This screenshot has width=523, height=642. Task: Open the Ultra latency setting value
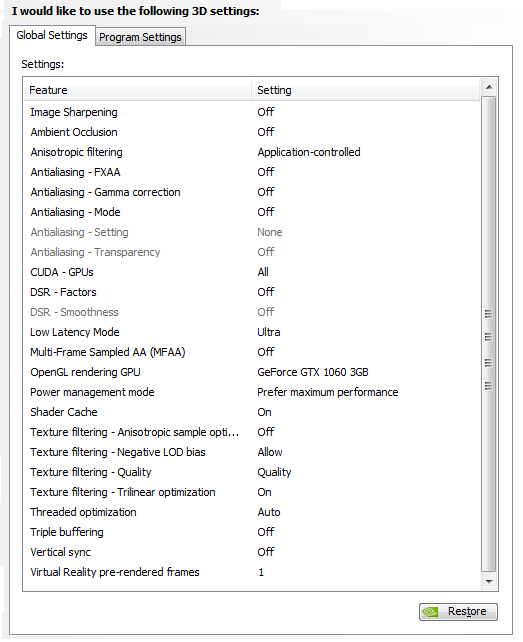(x=269, y=332)
